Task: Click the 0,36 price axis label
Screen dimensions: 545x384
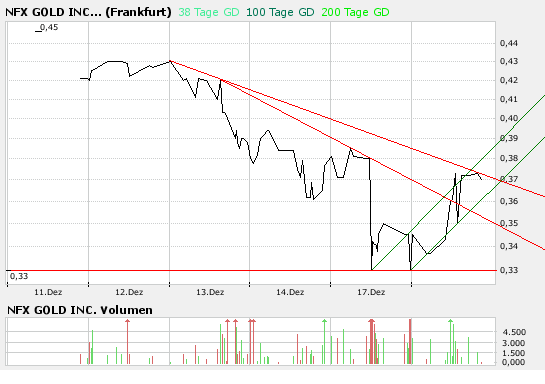Action: click(x=509, y=201)
